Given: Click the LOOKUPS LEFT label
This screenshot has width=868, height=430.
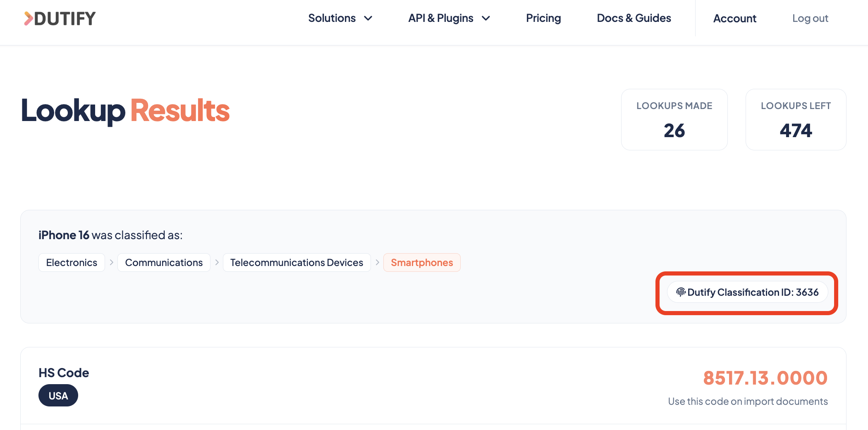Looking at the screenshot, I should point(796,106).
